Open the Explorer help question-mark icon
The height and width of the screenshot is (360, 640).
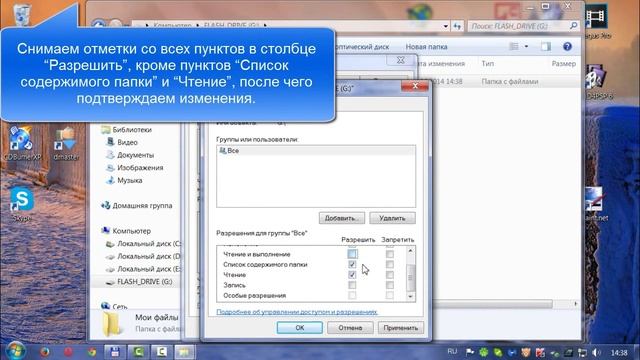[567, 47]
